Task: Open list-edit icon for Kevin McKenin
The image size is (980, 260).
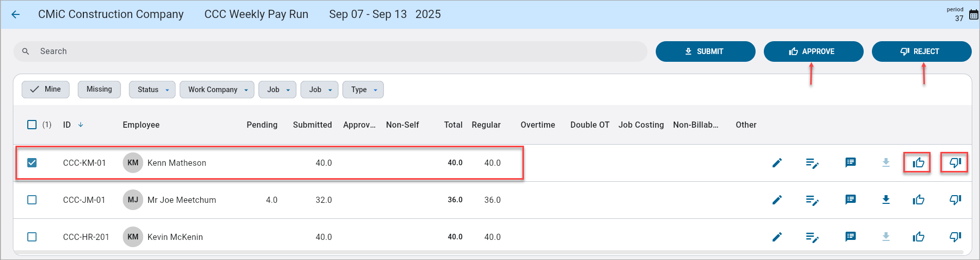Action: [x=812, y=237]
